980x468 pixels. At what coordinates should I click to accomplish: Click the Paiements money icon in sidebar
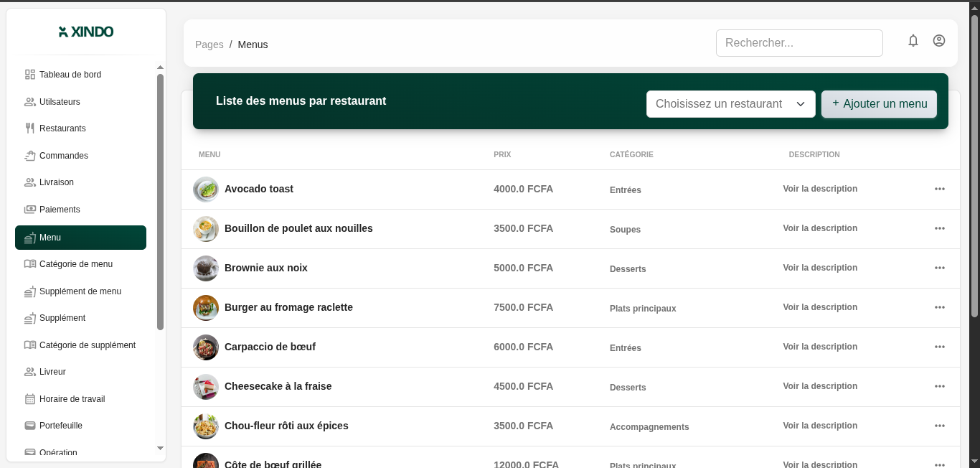pos(30,210)
